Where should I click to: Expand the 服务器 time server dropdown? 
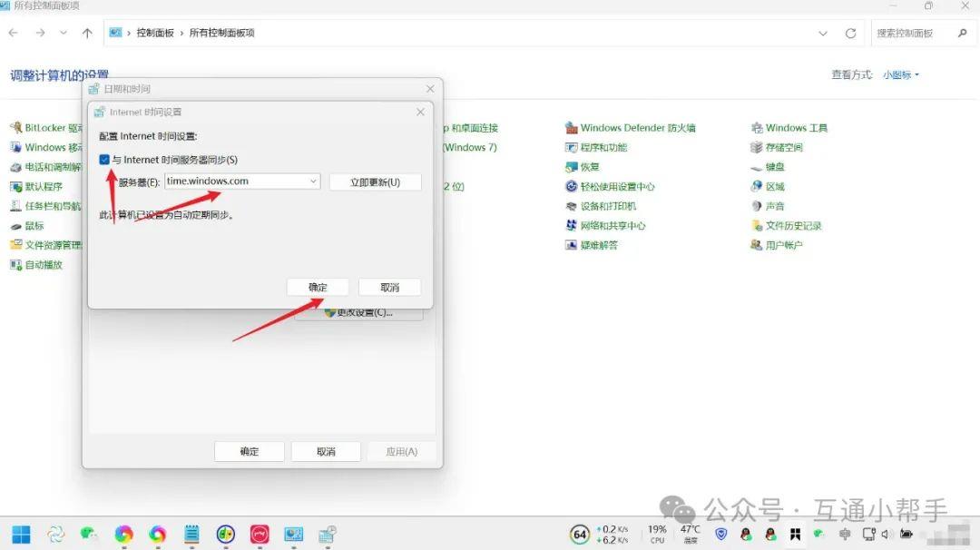click(x=313, y=182)
